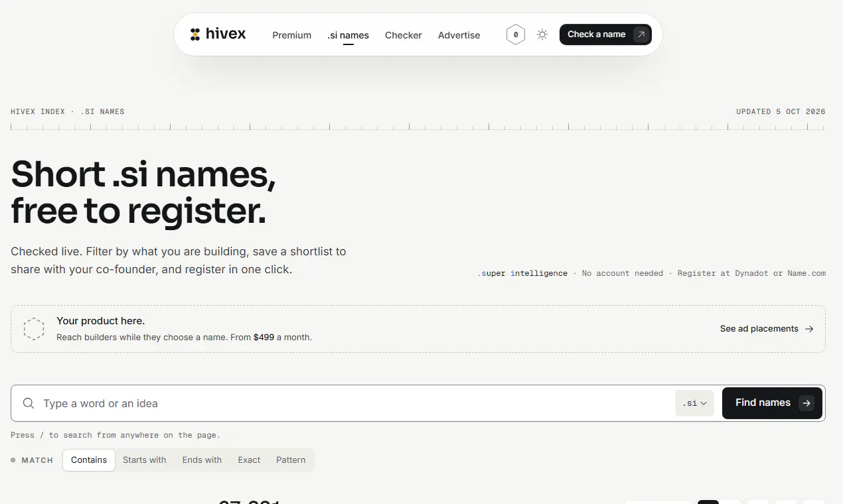Viewport: 843px width, 504px height.
Task: Click the Check a name button
Action: [x=605, y=34]
